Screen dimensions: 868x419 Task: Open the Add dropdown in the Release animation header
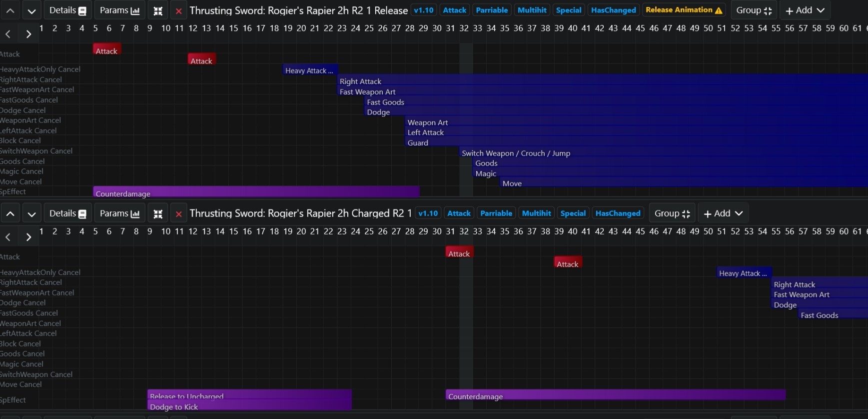click(x=805, y=10)
